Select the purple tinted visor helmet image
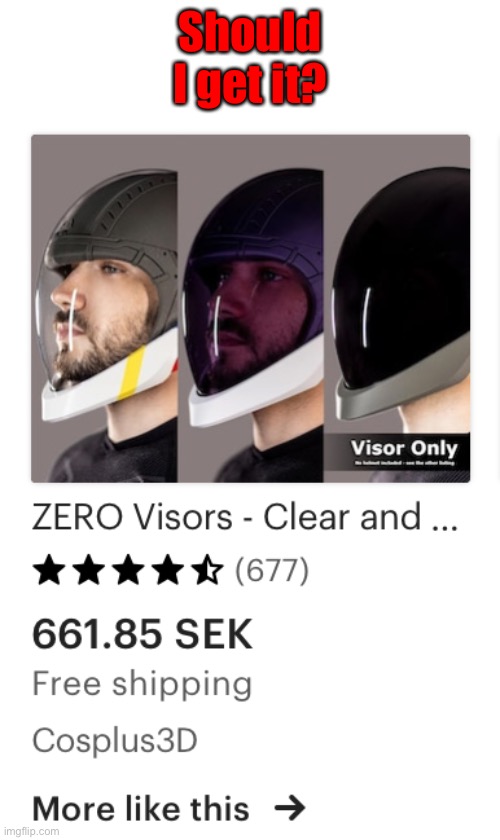Screen dimensions: 500x840 (x=250, y=309)
